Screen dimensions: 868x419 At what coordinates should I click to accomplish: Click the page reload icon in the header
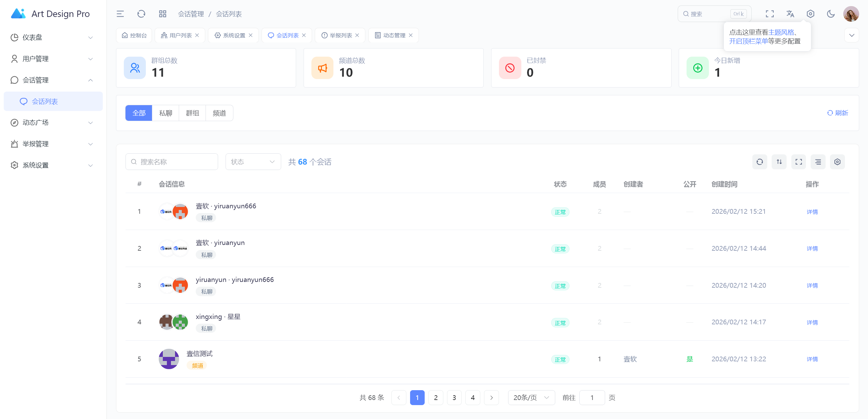(x=141, y=14)
